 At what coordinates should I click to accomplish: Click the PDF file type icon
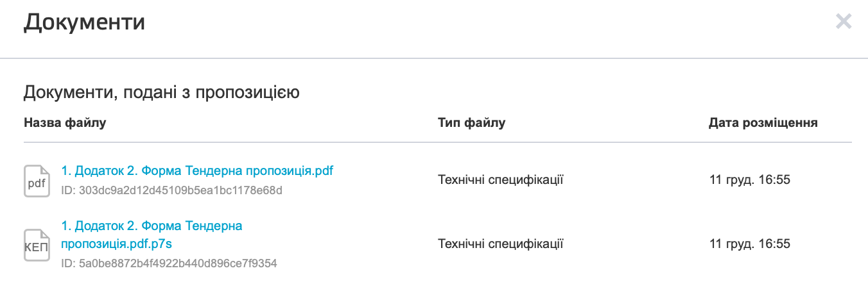point(37,180)
